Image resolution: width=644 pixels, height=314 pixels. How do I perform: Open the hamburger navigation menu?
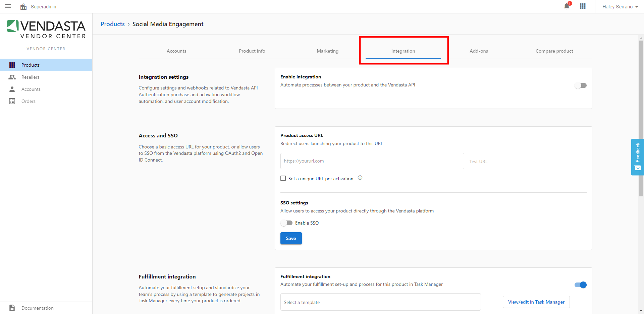pos(8,6)
